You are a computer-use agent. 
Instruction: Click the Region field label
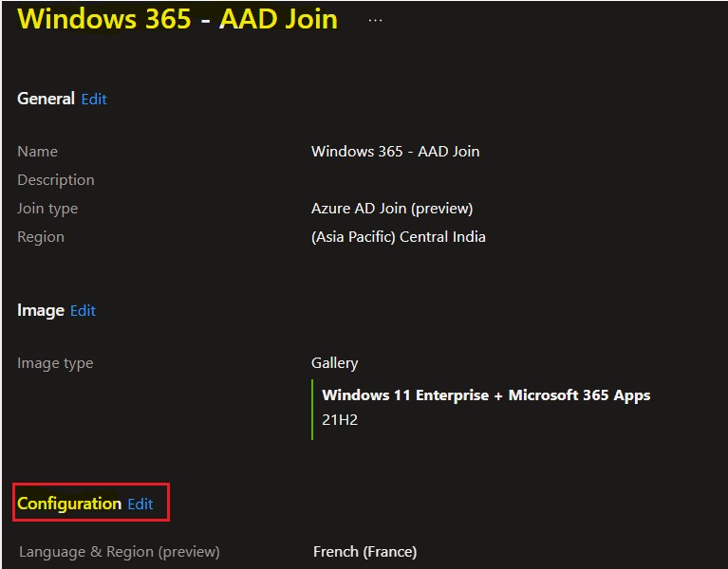point(41,237)
